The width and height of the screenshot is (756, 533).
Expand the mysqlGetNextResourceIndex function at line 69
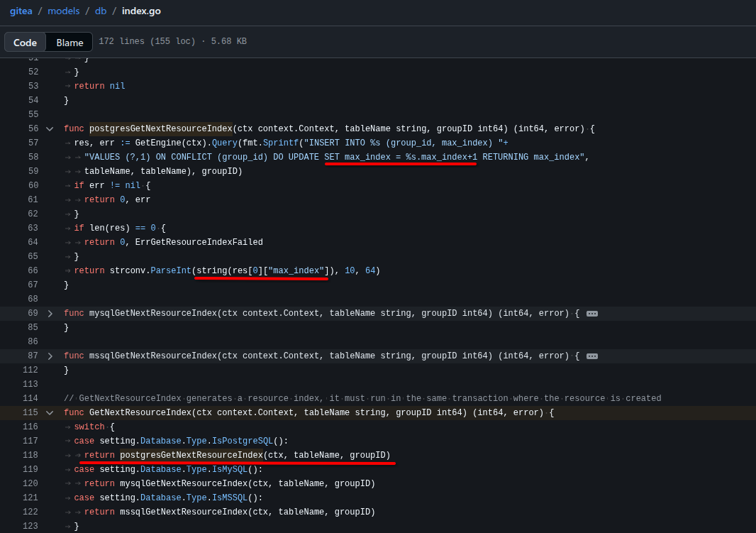click(x=50, y=314)
